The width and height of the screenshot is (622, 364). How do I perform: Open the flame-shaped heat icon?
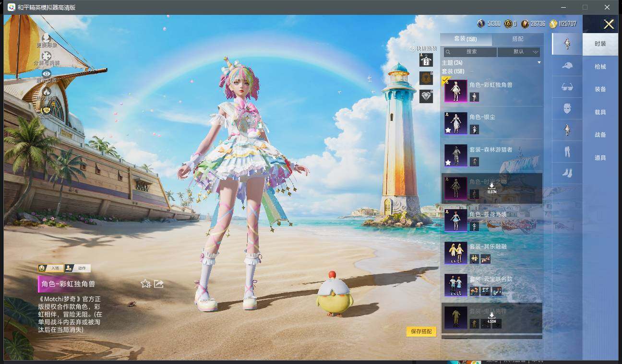pos(47,92)
